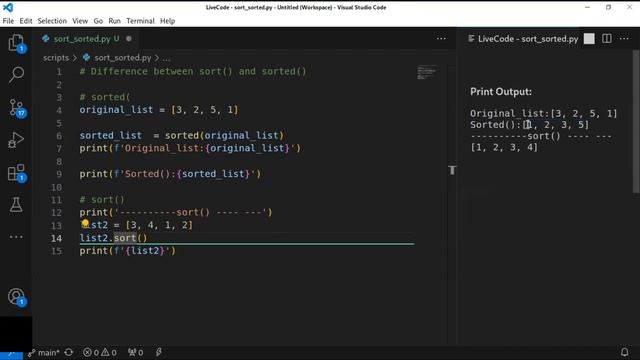Image resolution: width=640 pixels, height=360 pixels.
Task: Open the Edit menu
Action: [26, 21]
